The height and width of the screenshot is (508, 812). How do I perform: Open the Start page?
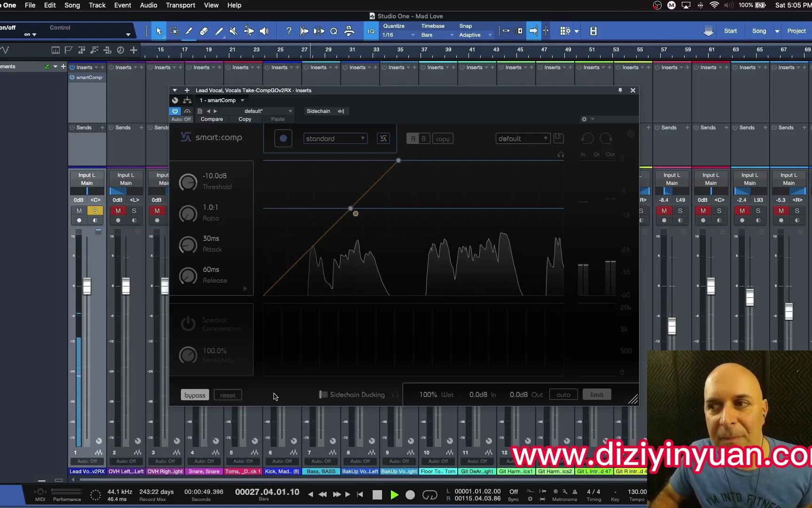tap(730, 31)
